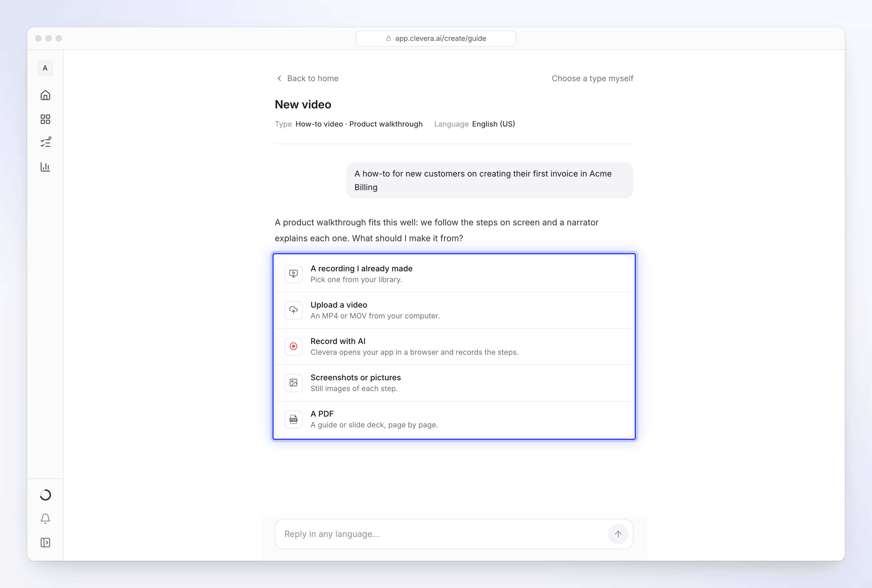872x588 pixels.
Task: Select the 'A PDF' option
Action: (x=454, y=420)
